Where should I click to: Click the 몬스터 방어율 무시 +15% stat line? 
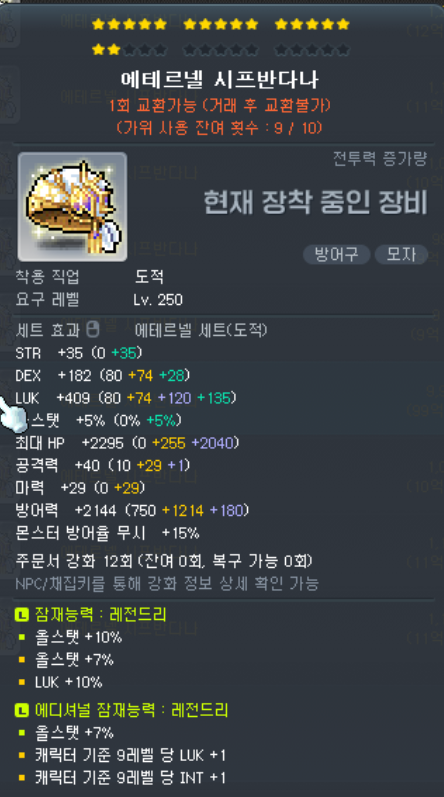[107, 533]
